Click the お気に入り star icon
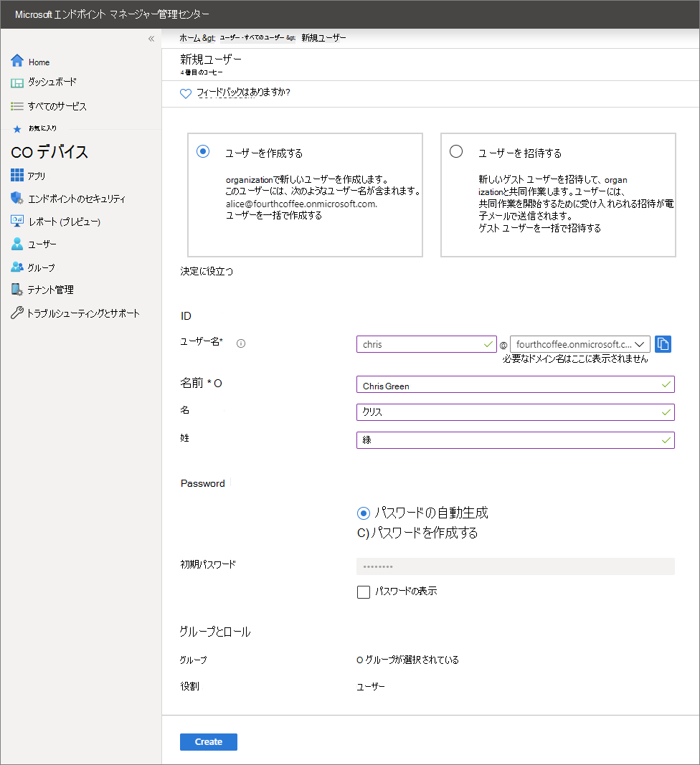 pyautogui.click(x=17, y=129)
